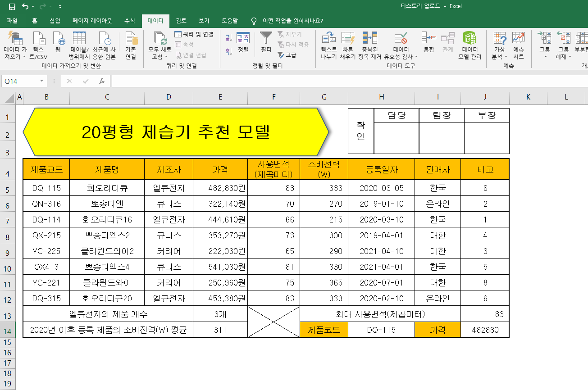588x390 pixels.
Task: Click cell showing 482880
Action: (485, 330)
